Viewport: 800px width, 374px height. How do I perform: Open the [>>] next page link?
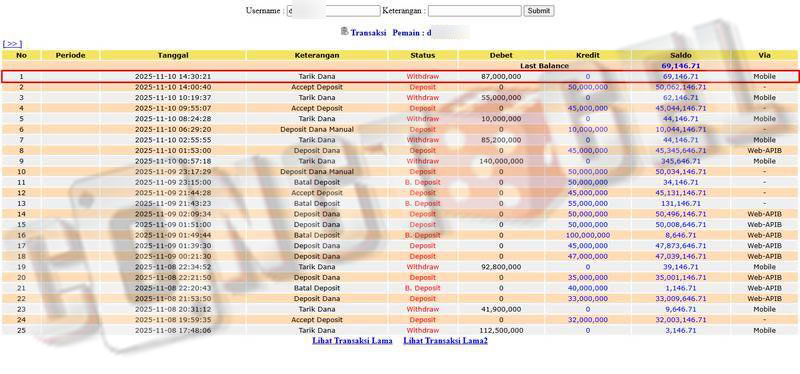[12, 44]
